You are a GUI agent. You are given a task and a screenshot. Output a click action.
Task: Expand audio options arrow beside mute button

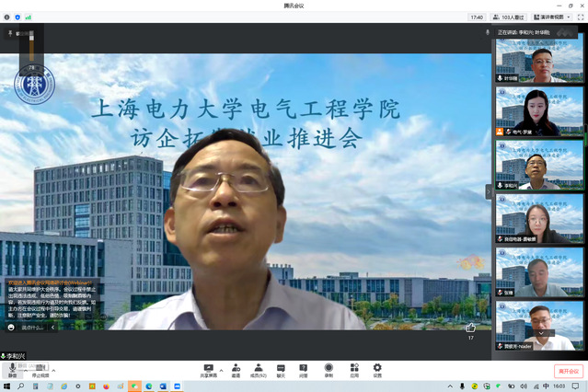click(25, 367)
